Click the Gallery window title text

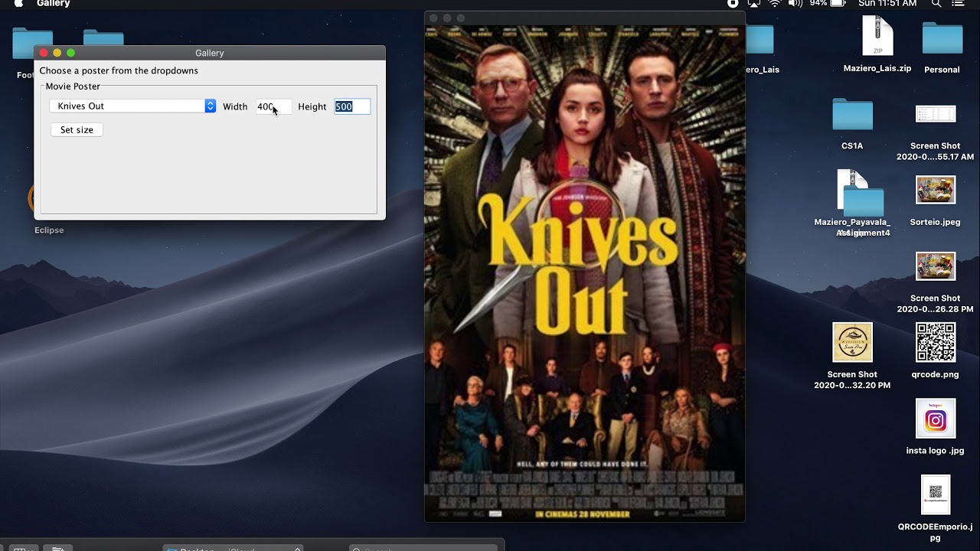209,53
